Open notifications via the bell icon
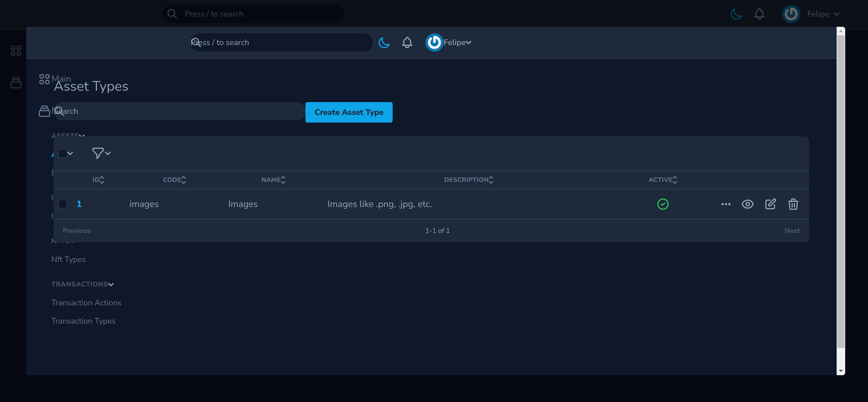 (x=407, y=42)
